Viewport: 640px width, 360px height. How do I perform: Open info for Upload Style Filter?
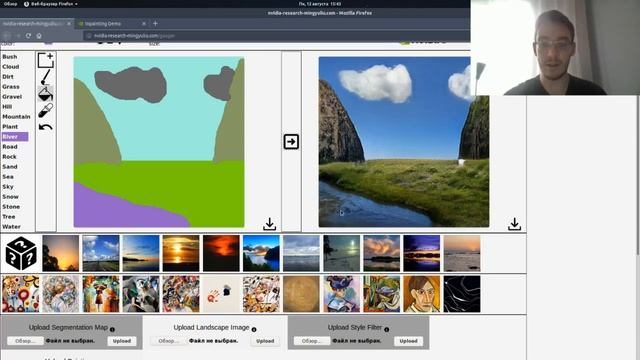click(387, 329)
